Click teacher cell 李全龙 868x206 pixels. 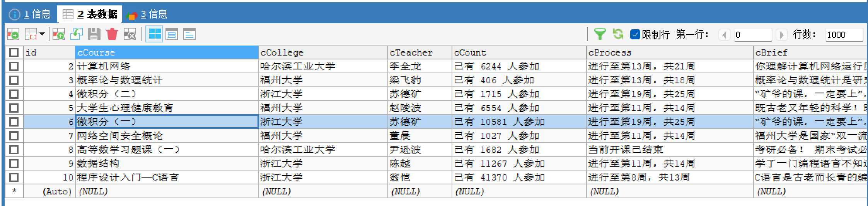pos(420,66)
